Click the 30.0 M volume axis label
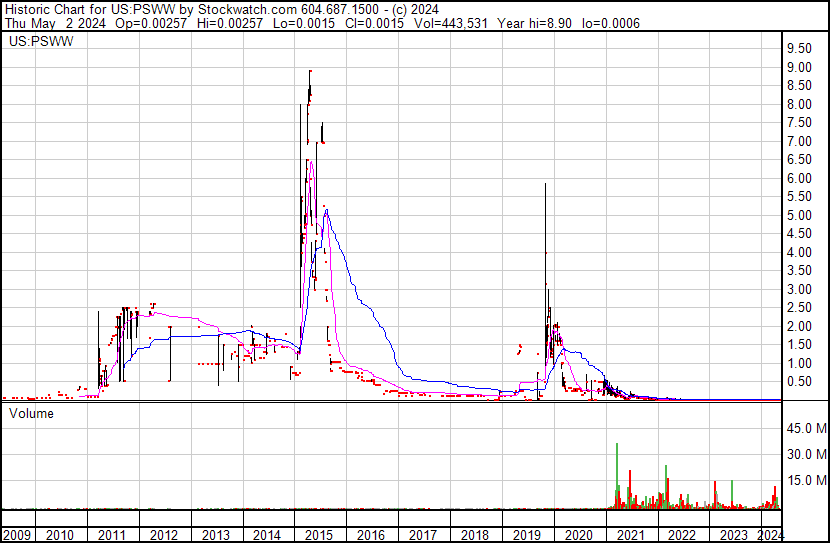 point(806,454)
